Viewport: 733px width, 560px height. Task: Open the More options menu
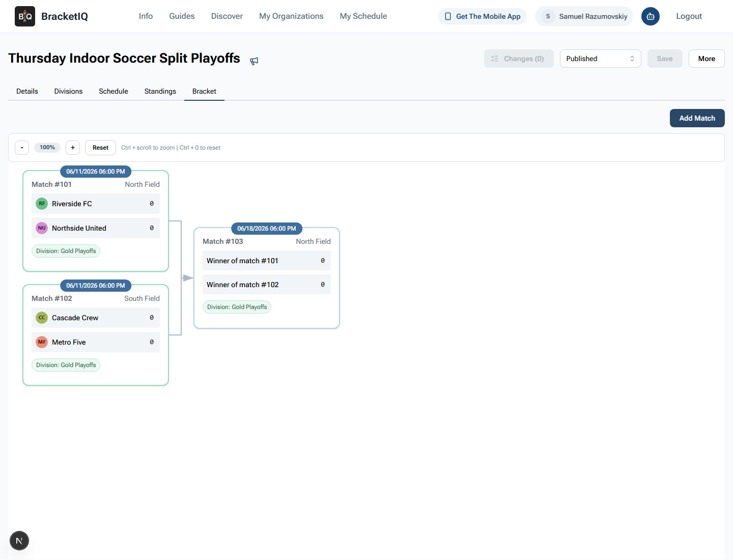[x=707, y=59]
